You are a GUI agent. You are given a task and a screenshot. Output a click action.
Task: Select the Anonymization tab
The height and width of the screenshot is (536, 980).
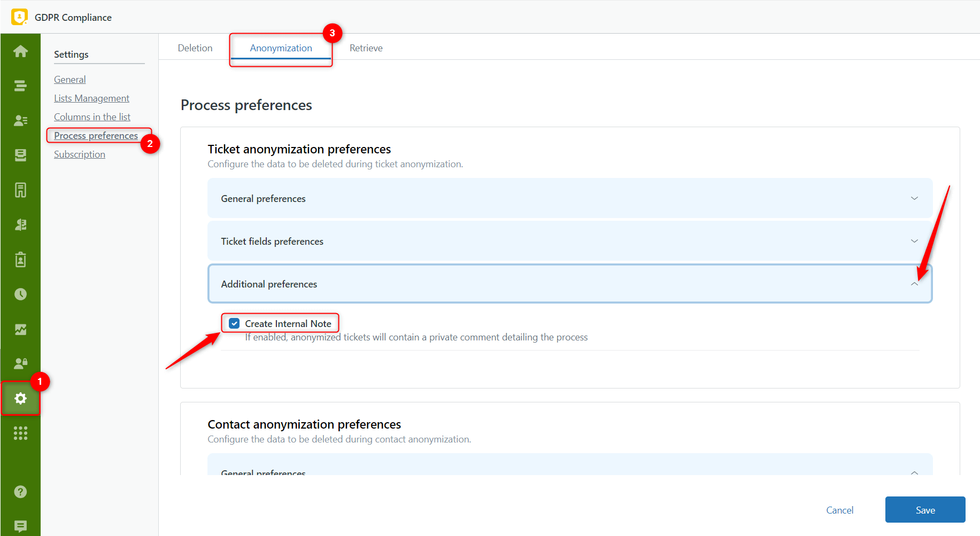click(281, 48)
